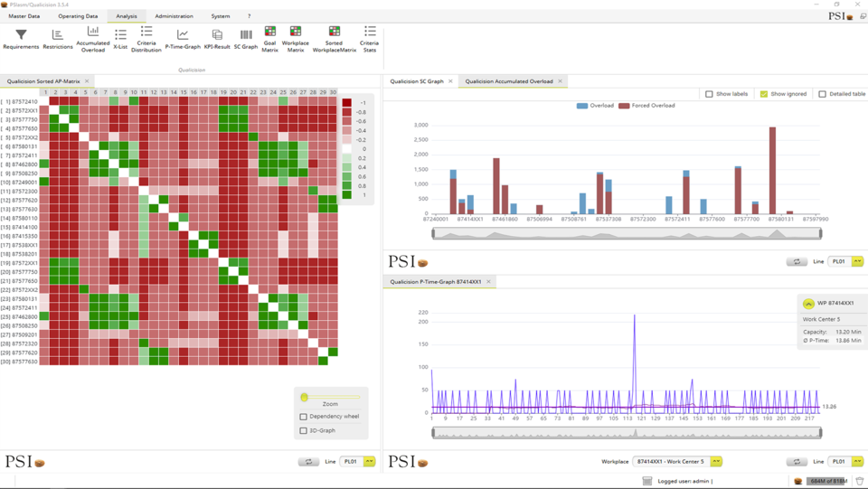Image resolution: width=868 pixels, height=489 pixels.
Task: Refresh the Sorted AP-Matrix panel
Action: [x=308, y=461]
